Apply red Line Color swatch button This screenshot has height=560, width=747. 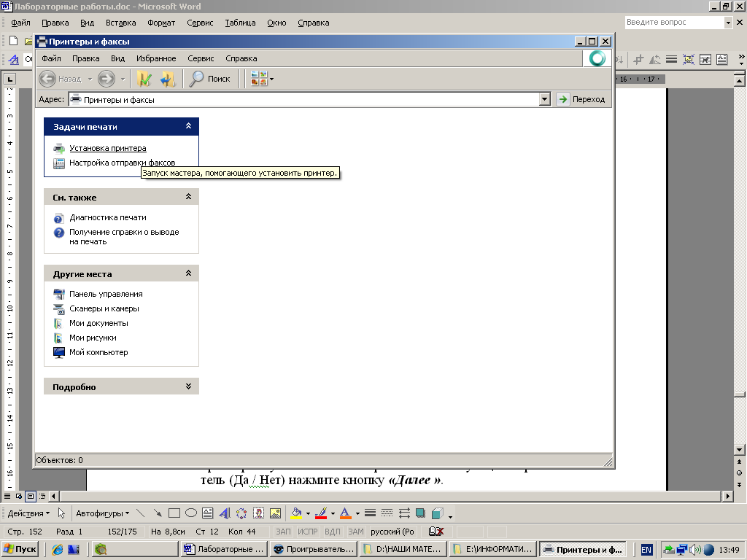[x=321, y=513]
